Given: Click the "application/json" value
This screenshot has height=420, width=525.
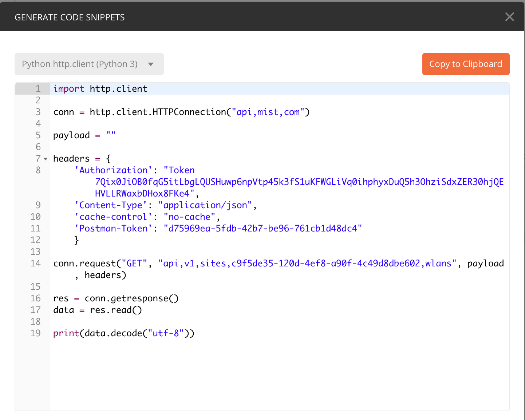Looking at the screenshot, I should click(205, 205).
